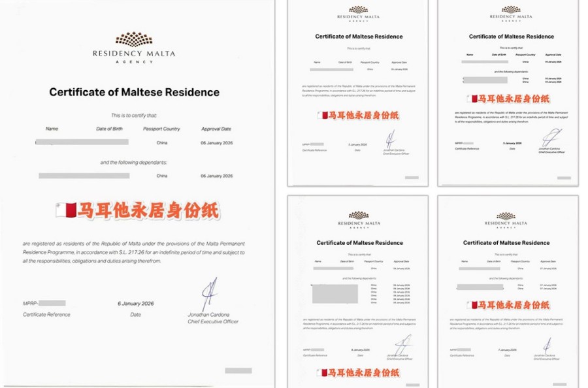Click the 'Date of Birth' header on large certificate
Image resolution: width=588 pixels, height=388 pixels.
pyautogui.click(x=109, y=129)
